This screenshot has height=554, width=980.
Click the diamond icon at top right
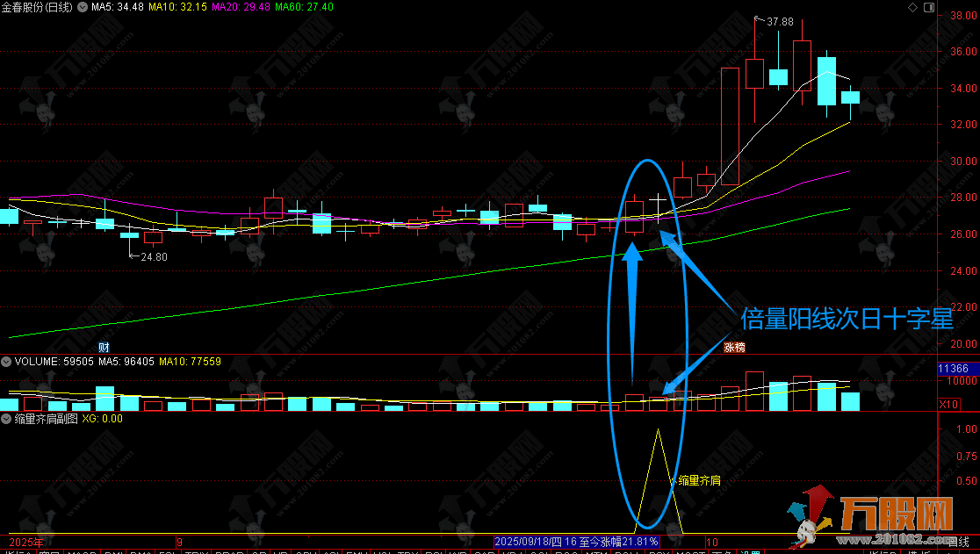[913, 8]
